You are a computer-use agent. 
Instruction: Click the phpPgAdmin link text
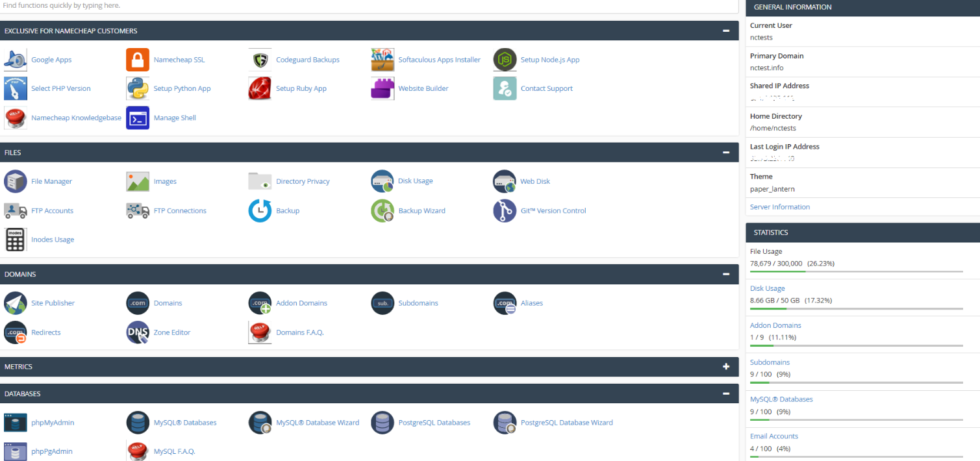coord(52,451)
